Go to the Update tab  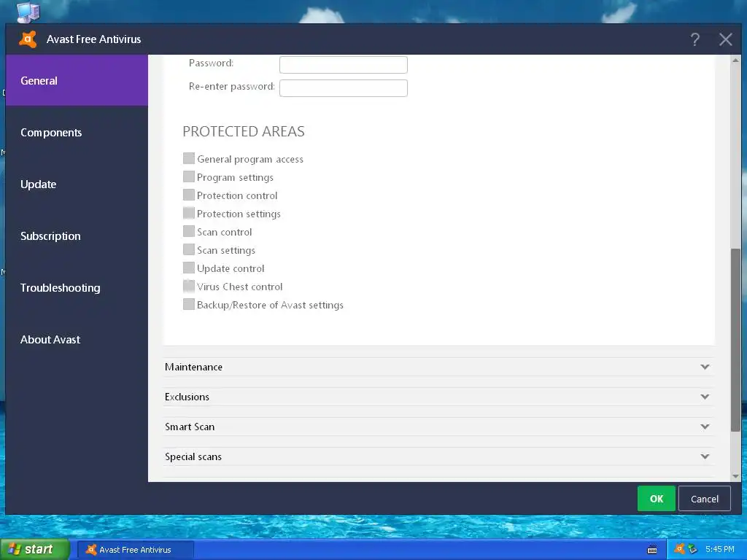(x=77, y=184)
